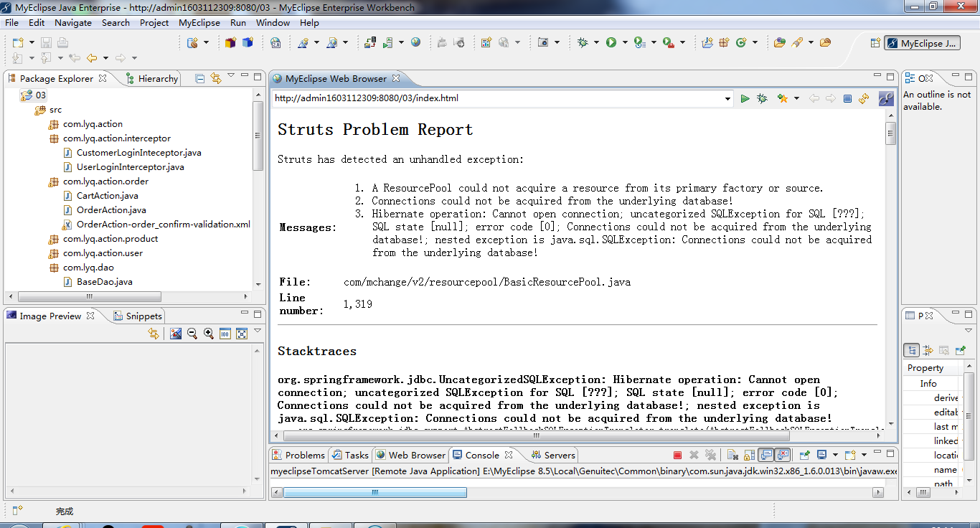Close the Console tab
This screenshot has height=528, width=980.
509,455
